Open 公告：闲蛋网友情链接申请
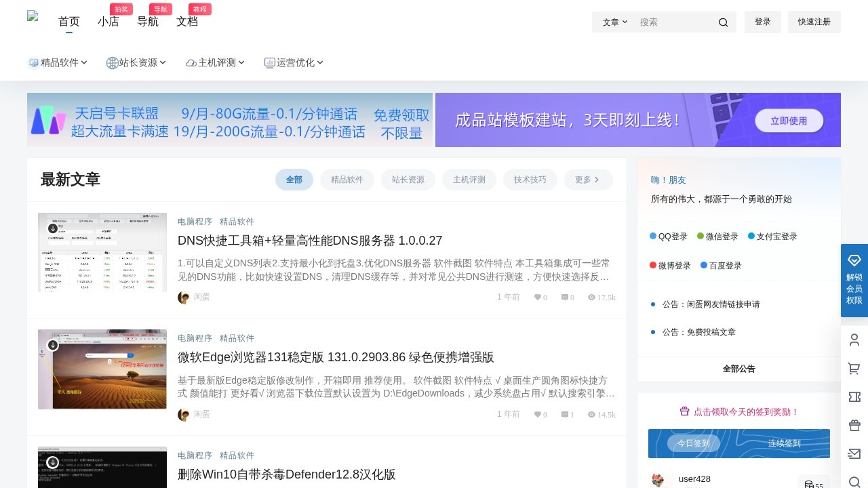868x488 pixels. point(711,304)
